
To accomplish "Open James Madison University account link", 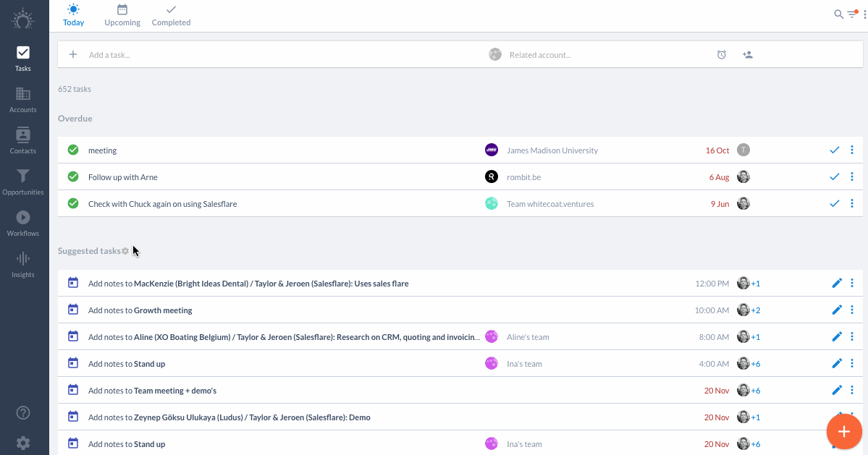I will [552, 150].
